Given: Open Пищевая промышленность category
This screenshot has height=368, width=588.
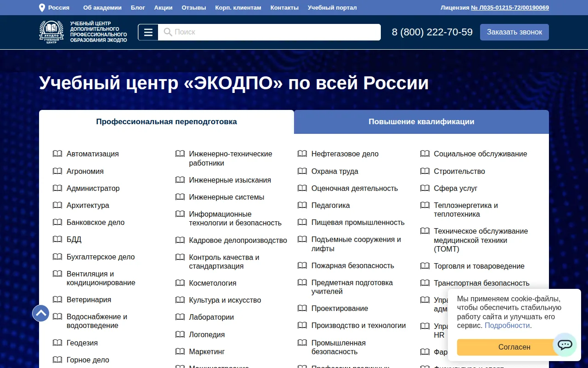Looking at the screenshot, I should point(358,222).
